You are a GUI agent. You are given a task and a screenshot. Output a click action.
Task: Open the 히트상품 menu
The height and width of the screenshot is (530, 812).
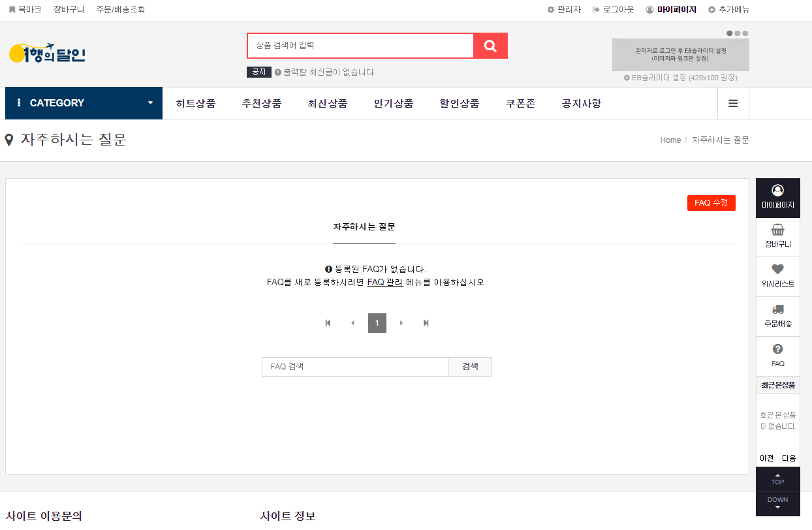point(196,103)
